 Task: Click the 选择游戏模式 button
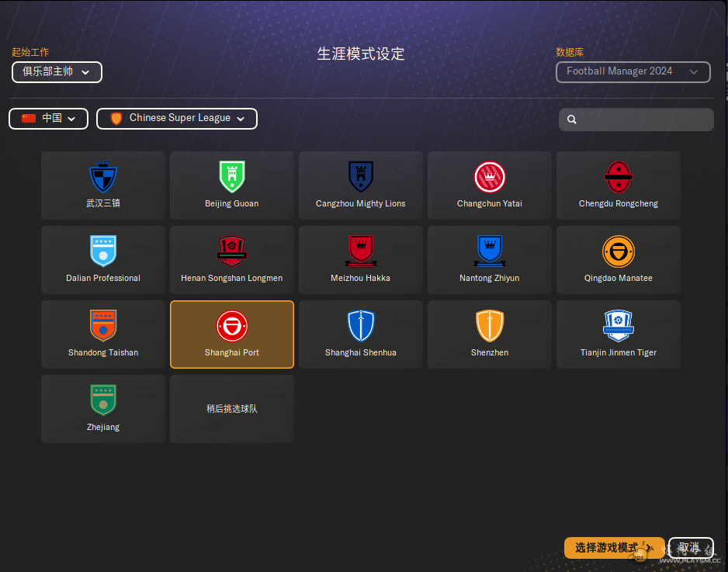[614, 548]
